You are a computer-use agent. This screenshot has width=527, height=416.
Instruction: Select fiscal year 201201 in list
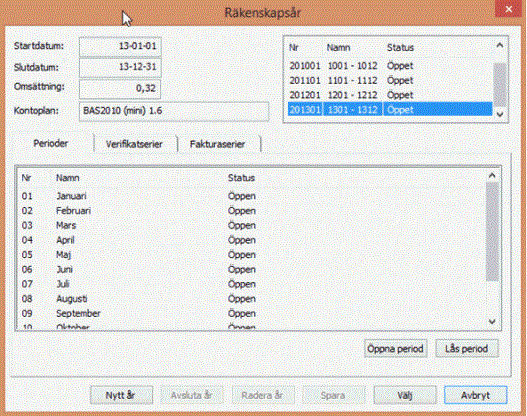390,95
